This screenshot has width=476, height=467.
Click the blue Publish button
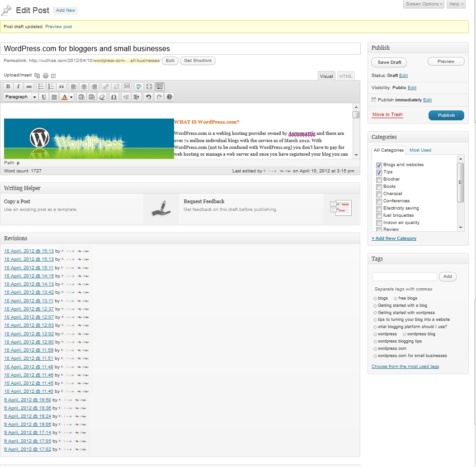coord(446,115)
